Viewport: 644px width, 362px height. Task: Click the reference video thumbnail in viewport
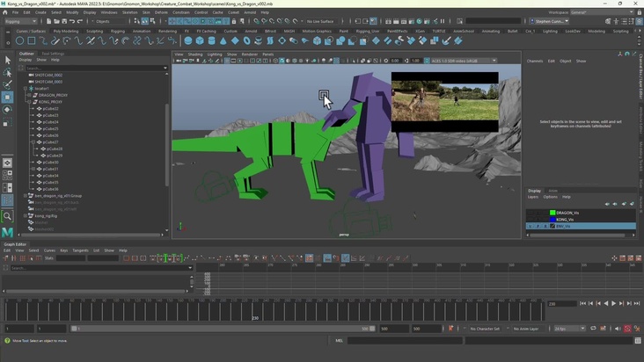(x=445, y=102)
